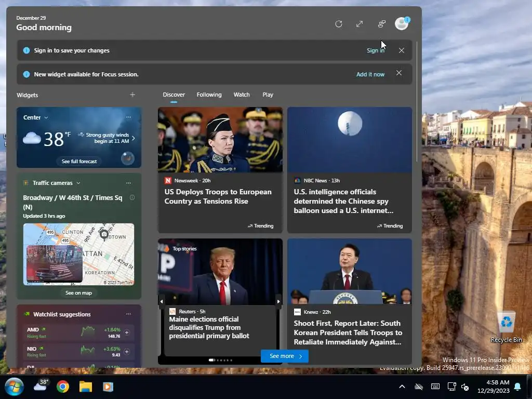This screenshot has height=399, width=532.
Task: Select the AMD stock row
Action: tap(79, 332)
